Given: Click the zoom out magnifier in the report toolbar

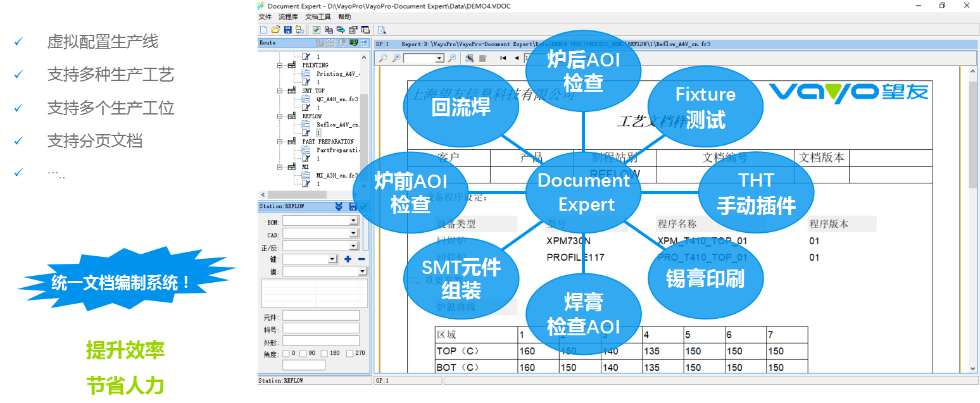Looking at the screenshot, I should 452,58.
